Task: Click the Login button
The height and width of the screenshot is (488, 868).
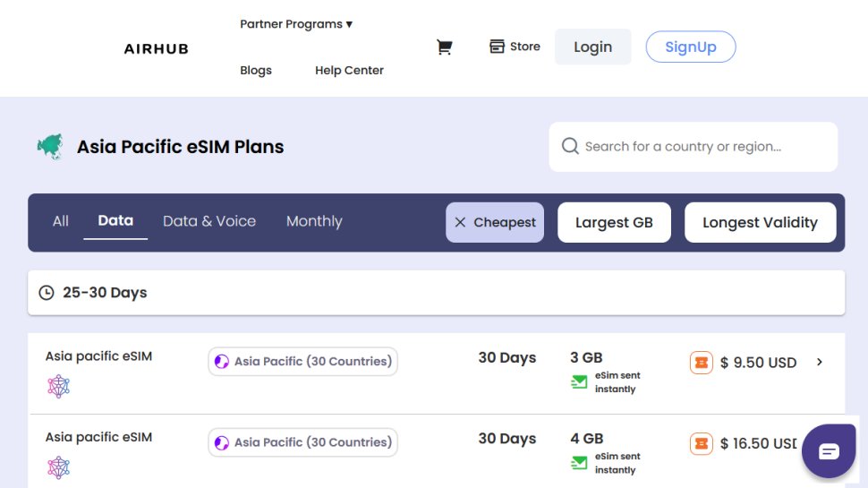Action: 592,47
